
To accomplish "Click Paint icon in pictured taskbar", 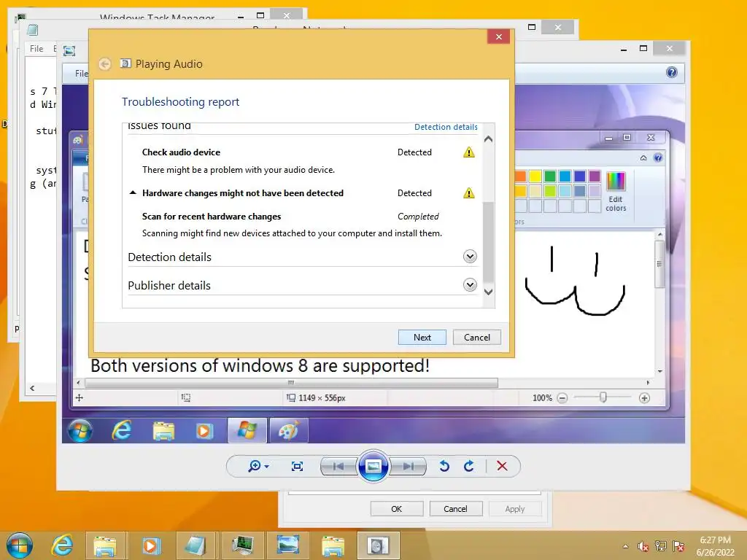I will point(289,431).
